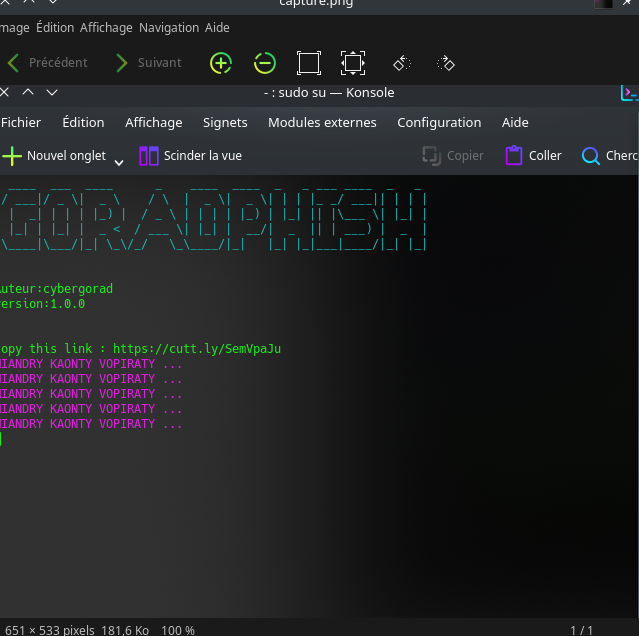The width and height of the screenshot is (639, 636).
Task: Click the zoom out icon
Action: 264,63
